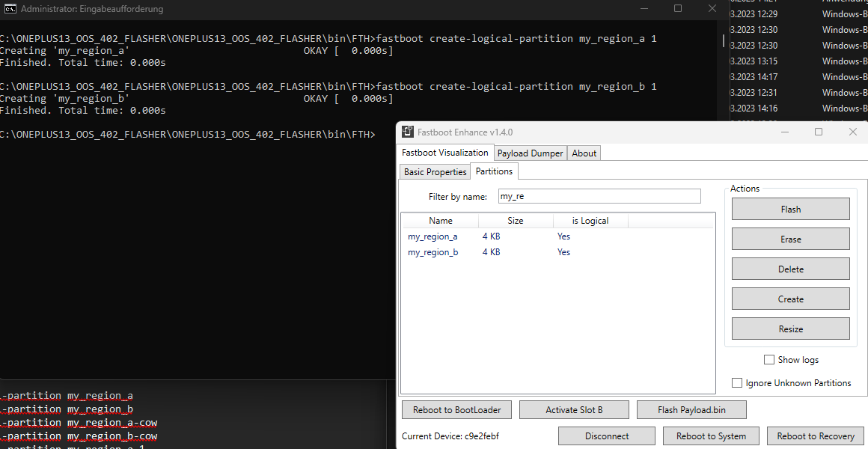The height and width of the screenshot is (449, 868).
Task: Close the command prompt window
Action: 712,8
